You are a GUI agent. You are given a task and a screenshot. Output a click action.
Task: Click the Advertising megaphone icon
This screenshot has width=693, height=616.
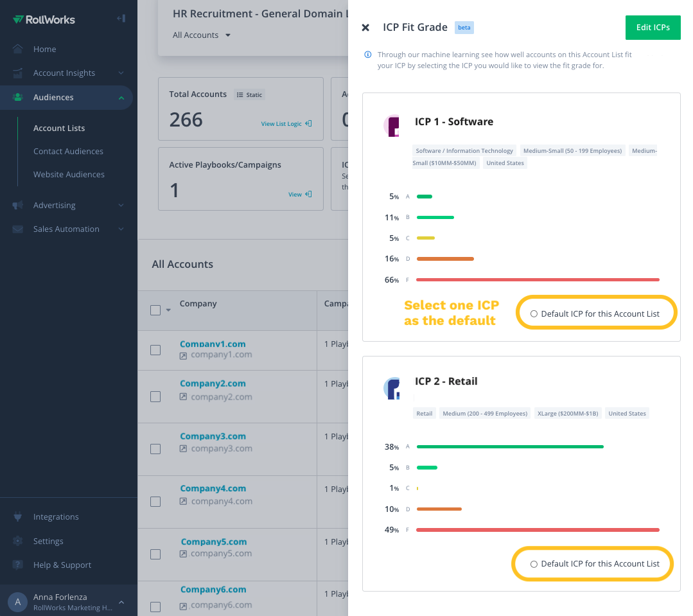(17, 205)
